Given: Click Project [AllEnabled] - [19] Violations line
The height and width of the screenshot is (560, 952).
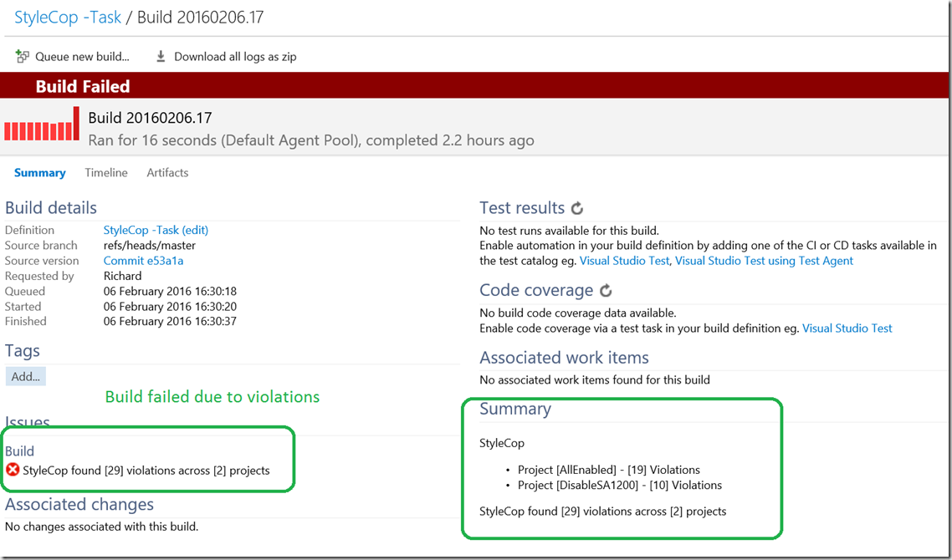Looking at the screenshot, I should click(609, 470).
